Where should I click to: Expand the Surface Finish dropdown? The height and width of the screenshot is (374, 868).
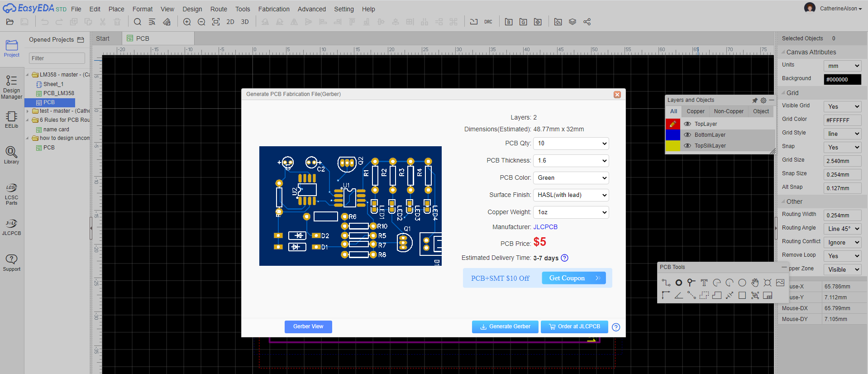click(x=571, y=195)
